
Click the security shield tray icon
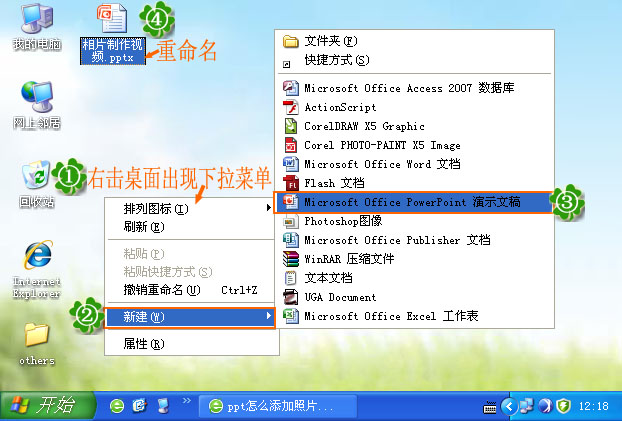(563, 406)
